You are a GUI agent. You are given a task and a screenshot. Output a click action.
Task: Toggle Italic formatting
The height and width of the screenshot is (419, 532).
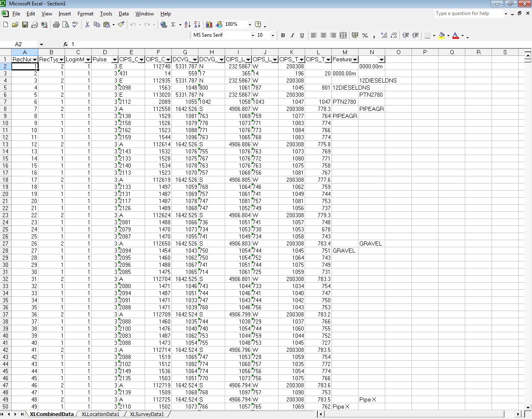pos(292,35)
